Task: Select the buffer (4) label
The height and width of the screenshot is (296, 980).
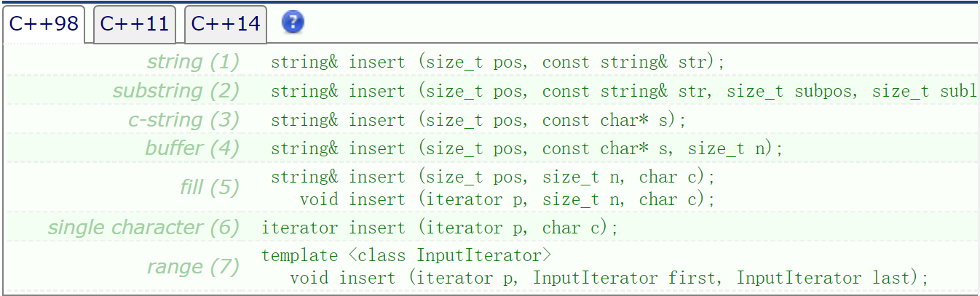Action: click(192, 148)
